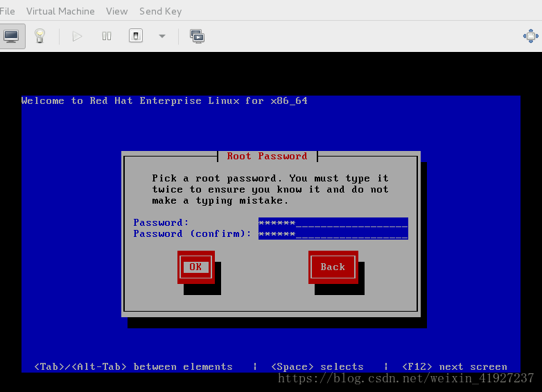Click the Root Password dialog title
The height and width of the screenshot is (392, 542).
coord(268,156)
